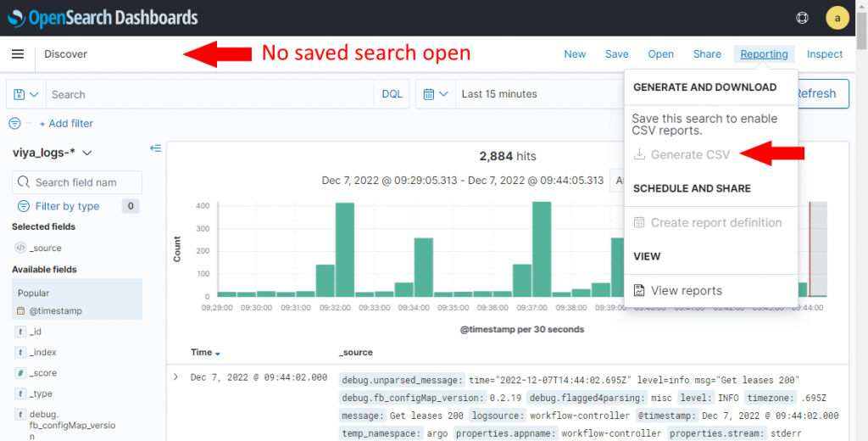
Task: Click Save in the top menu
Action: pyautogui.click(x=617, y=53)
